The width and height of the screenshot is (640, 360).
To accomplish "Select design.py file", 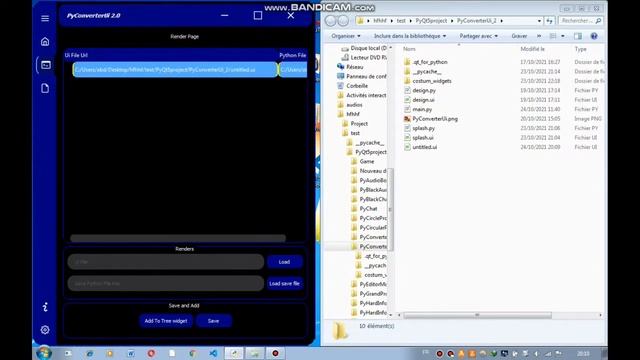I will coord(424,90).
